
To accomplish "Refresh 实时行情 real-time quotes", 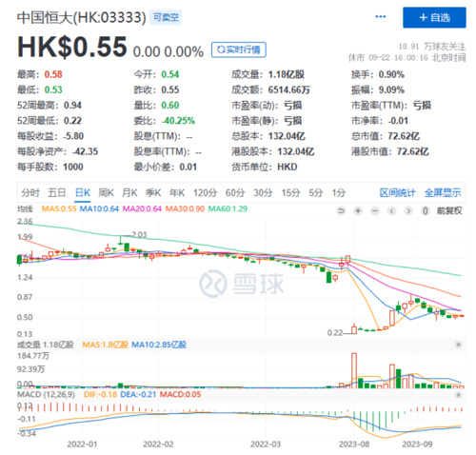I will [x=239, y=49].
